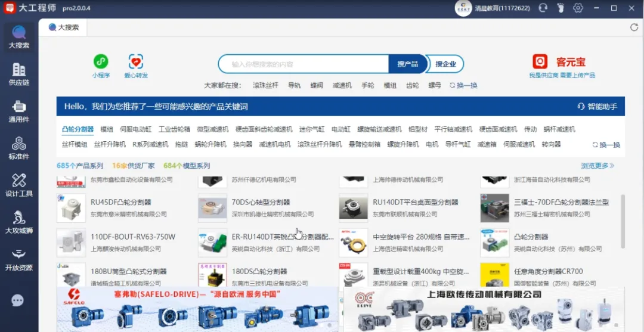Screen dimensions: 644x332
Task: Click 换一换 beside the keyword list
Action: (x=606, y=144)
